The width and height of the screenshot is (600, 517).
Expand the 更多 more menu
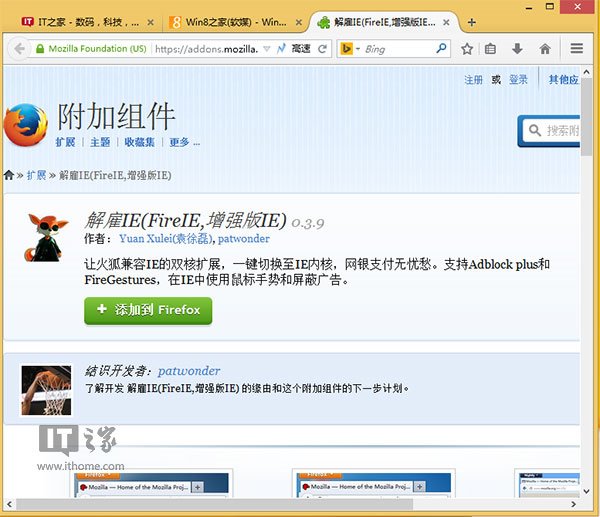point(184,142)
